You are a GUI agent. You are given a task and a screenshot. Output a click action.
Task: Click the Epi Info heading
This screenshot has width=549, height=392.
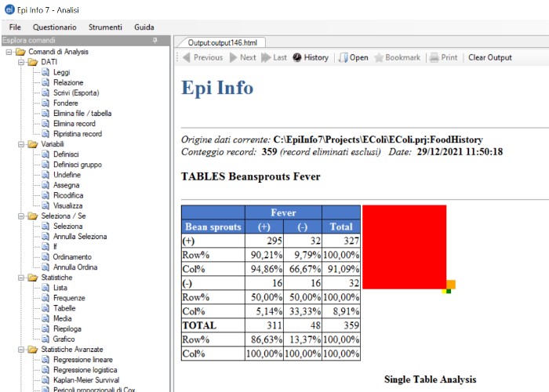[x=217, y=88]
